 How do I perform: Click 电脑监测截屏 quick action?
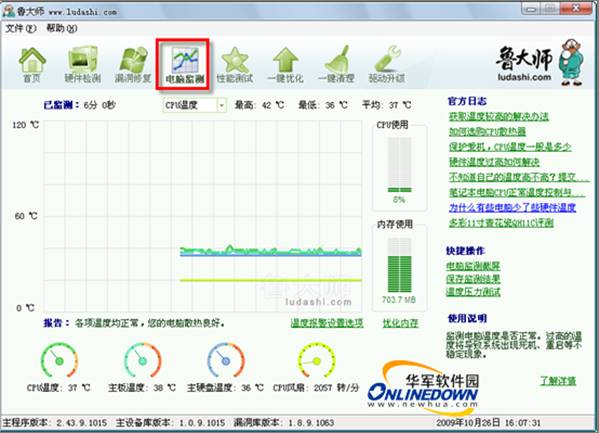473,266
